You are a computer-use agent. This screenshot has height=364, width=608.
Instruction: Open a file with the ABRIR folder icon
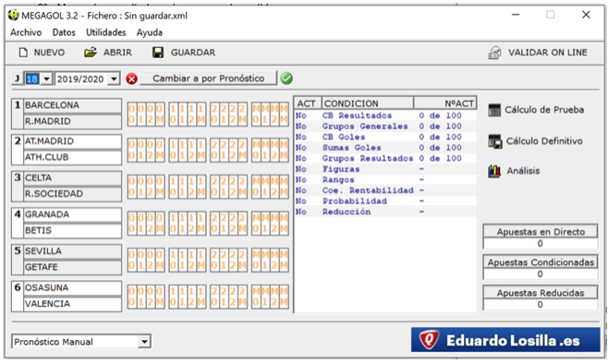click(91, 53)
